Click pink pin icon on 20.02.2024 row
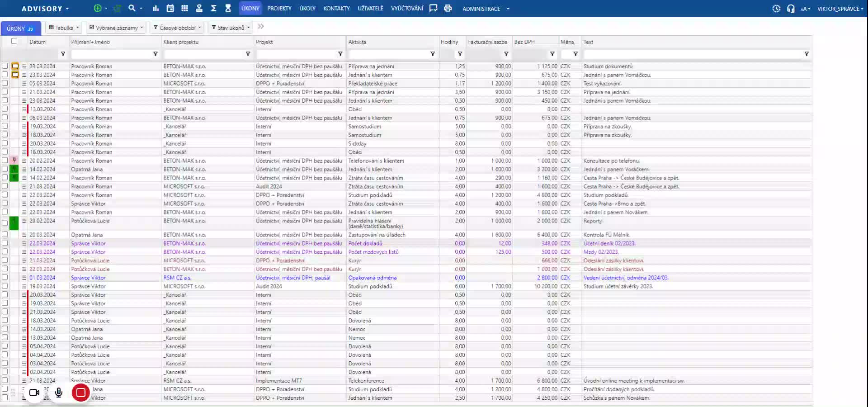 (14, 161)
